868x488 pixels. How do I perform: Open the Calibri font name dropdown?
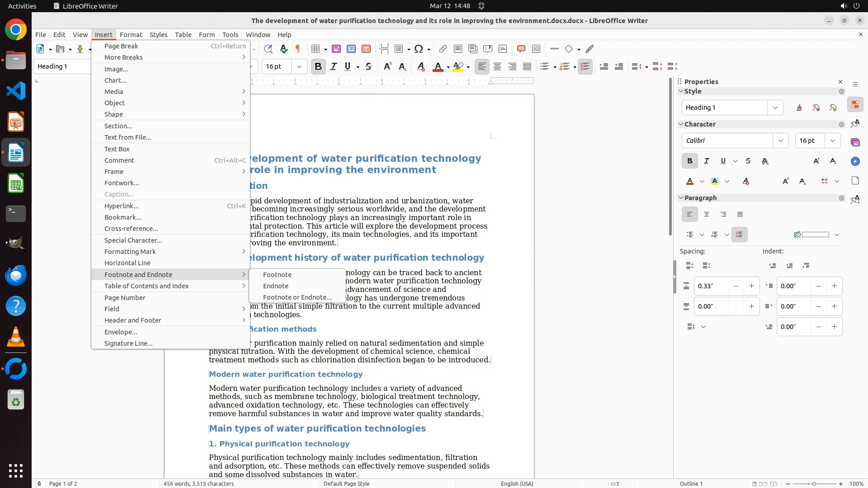[x=780, y=141]
